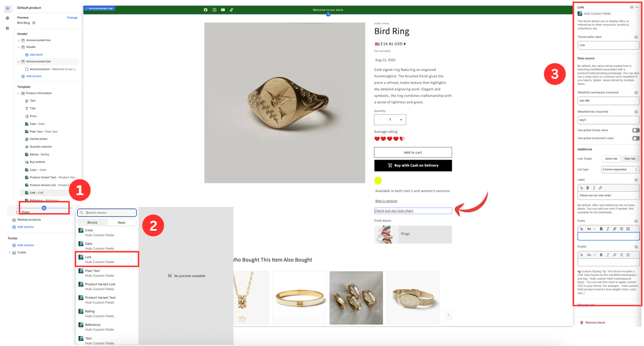Select Link Hulk Custom Fields block
This screenshot has width=644, height=346.
(x=107, y=259)
